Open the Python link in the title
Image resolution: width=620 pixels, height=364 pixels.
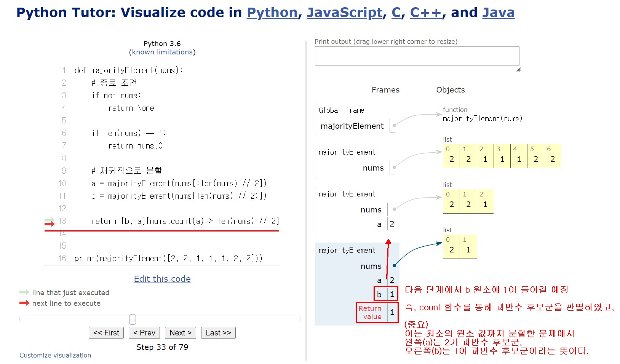click(272, 13)
